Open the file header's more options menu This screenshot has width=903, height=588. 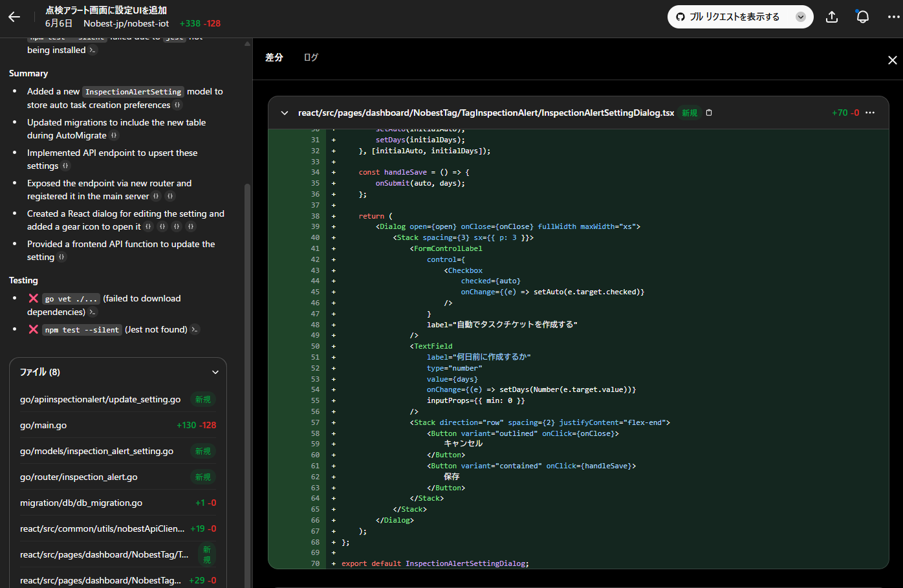(870, 113)
